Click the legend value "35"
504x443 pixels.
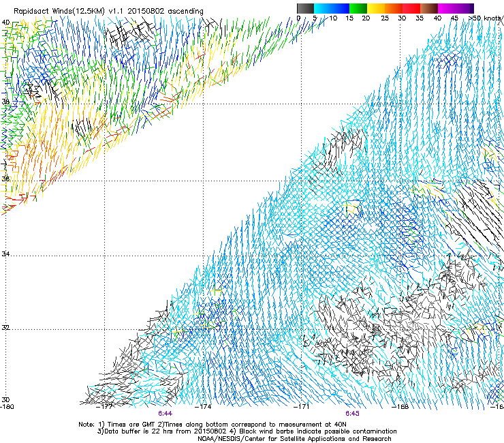point(420,18)
